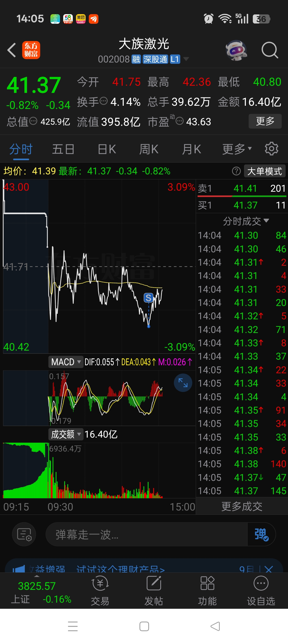The image size is (288, 644).
Task: Open chart settings gear icon
Action: point(271,149)
